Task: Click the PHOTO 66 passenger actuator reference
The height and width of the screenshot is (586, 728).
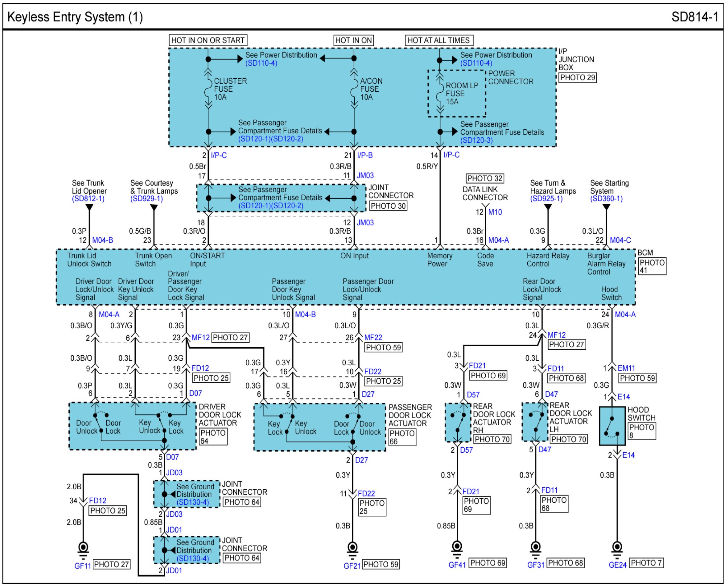Action: point(402,437)
